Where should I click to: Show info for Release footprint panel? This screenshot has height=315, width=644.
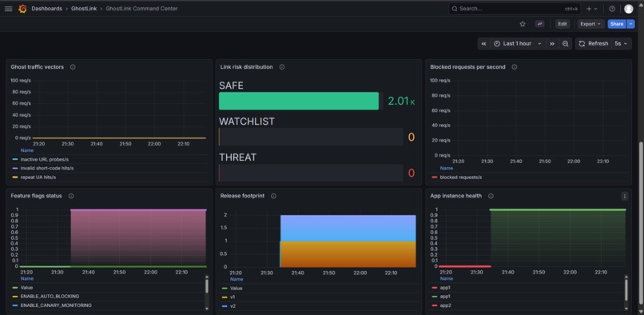point(273,196)
